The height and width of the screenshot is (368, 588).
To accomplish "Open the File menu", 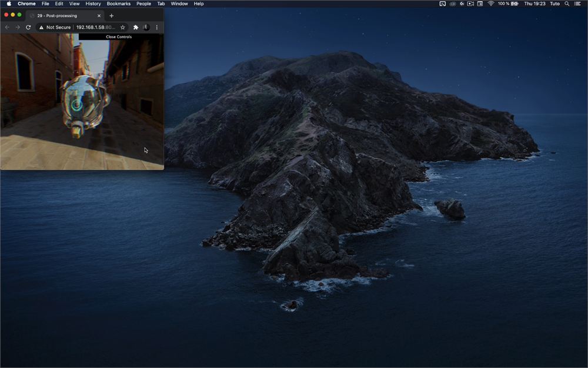I will (x=45, y=4).
